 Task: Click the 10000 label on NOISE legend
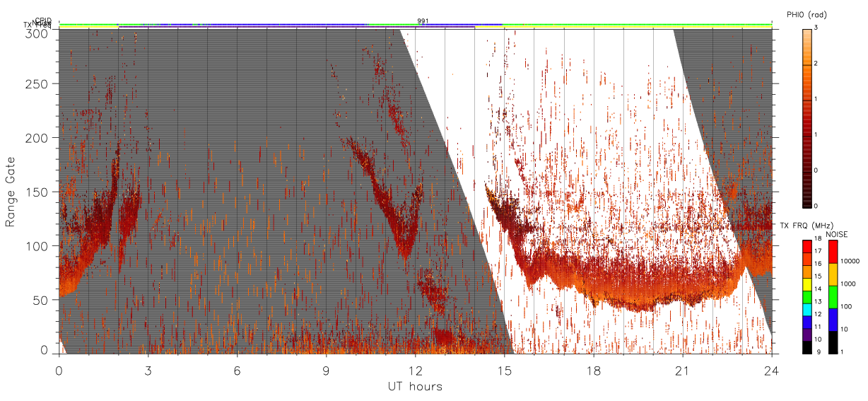pyautogui.click(x=850, y=261)
